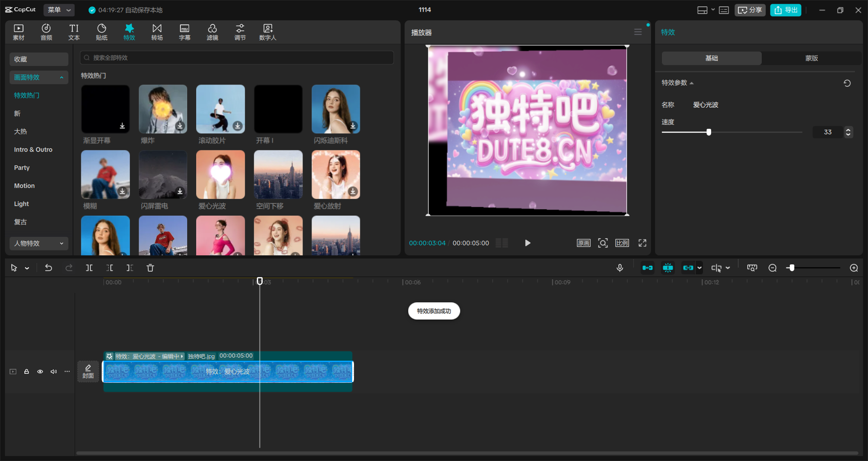868x461 pixels.
Task: Select the split clip tool in timeline toolbar
Action: [x=89, y=268]
